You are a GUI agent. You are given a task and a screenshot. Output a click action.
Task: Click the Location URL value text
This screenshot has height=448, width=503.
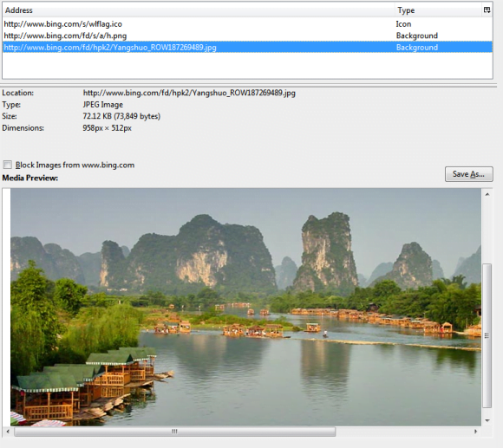pyautogui.click(x=189, y=93)
